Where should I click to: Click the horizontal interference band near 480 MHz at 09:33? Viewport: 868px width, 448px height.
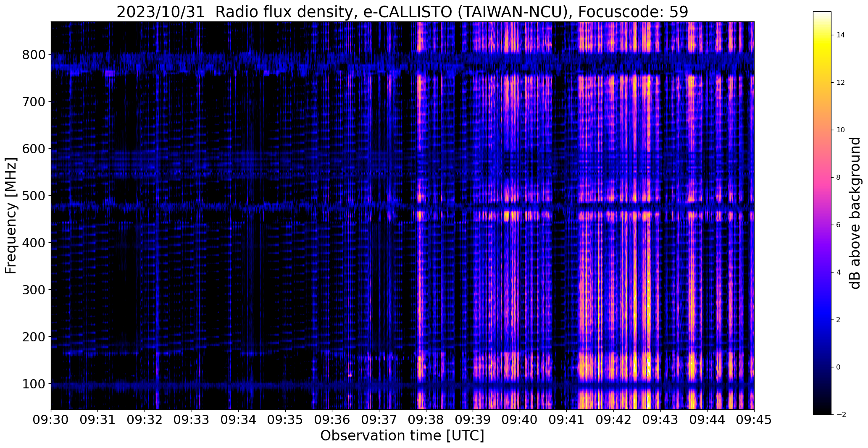tap(192, 206)
